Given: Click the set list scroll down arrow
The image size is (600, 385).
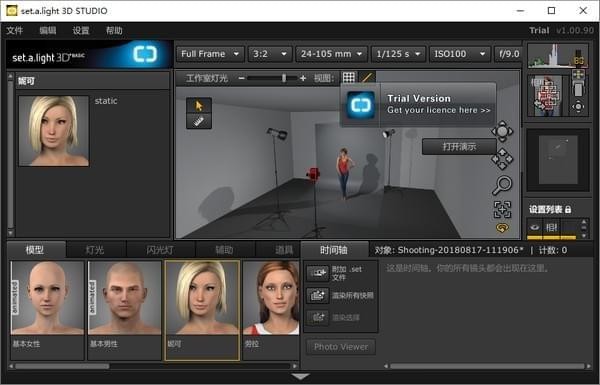Looking at the screenshot, I should [x=584, y=236].
